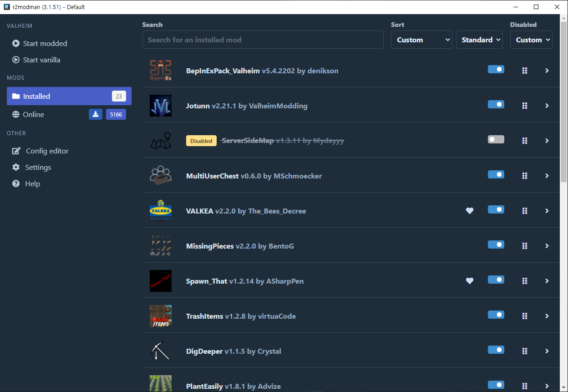Click the Search for an installed mod field
The image size is (568, 392).
pos(263,40)
